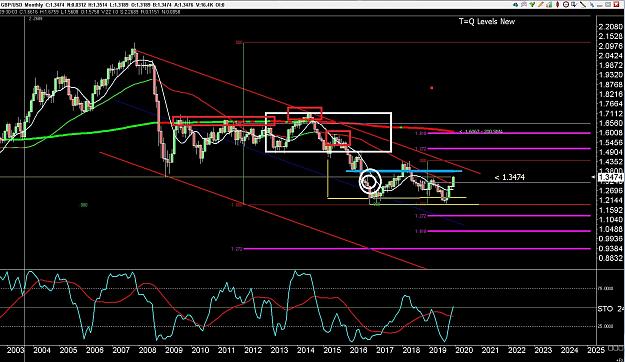Click the 2003 year label on time axis

tap(16, 350)
